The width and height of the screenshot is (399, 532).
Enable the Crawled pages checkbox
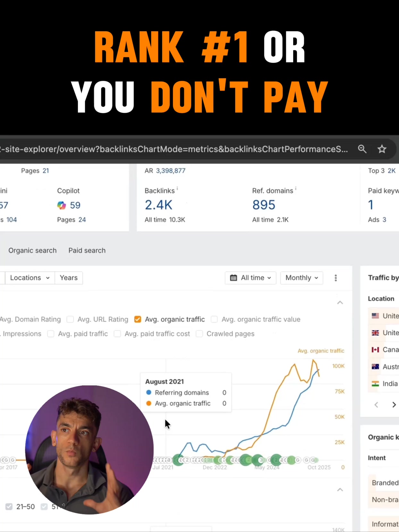pyautogui.click(x=199, y=334)
